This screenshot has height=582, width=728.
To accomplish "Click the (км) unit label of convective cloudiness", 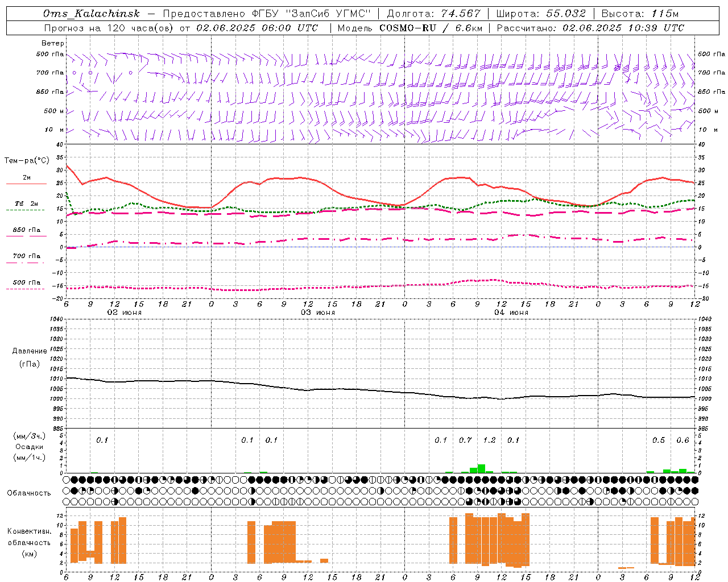I will pos(29,554).
